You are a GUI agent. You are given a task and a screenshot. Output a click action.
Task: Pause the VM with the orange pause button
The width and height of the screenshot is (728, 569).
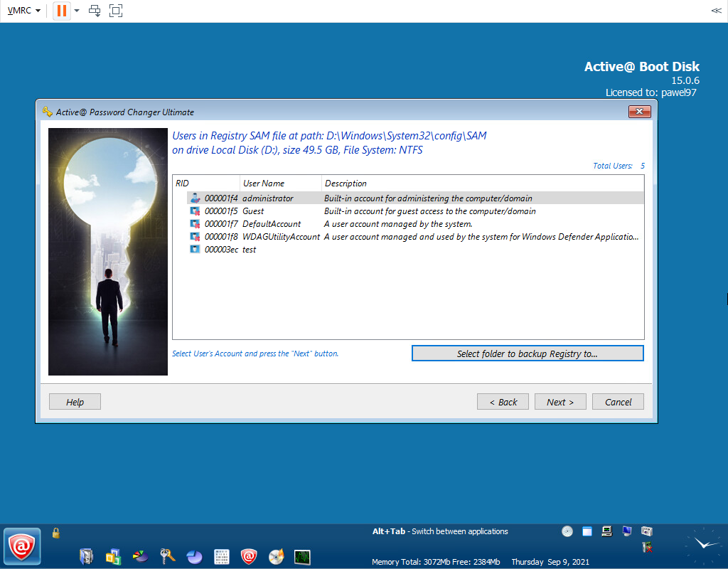[61, 10]
